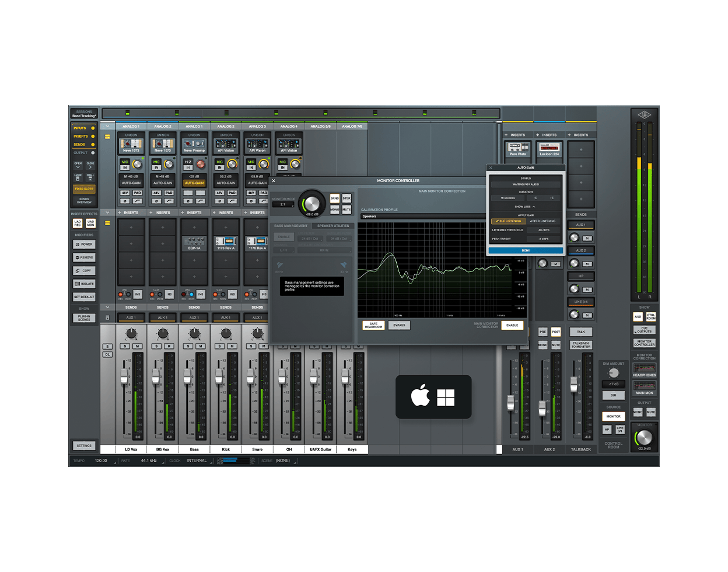Toggle PAD on Analog 2
Viewport: 728px width, 572px height.
click(x=169, y=193)
